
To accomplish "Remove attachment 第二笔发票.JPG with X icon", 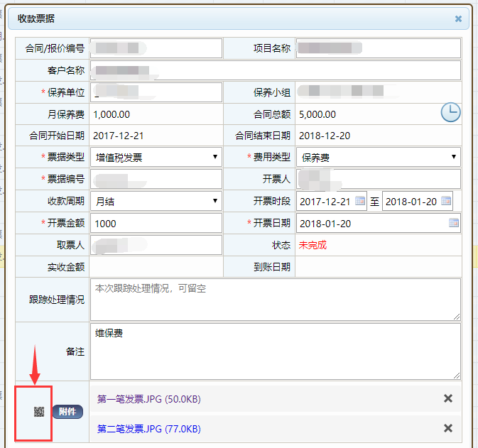I will click(x=448, y=428).
